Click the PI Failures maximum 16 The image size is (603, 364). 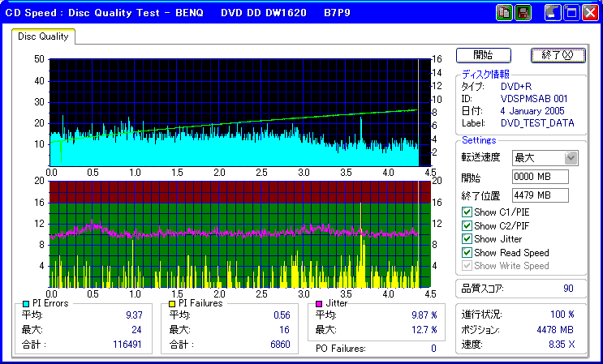tap(284, 330)
